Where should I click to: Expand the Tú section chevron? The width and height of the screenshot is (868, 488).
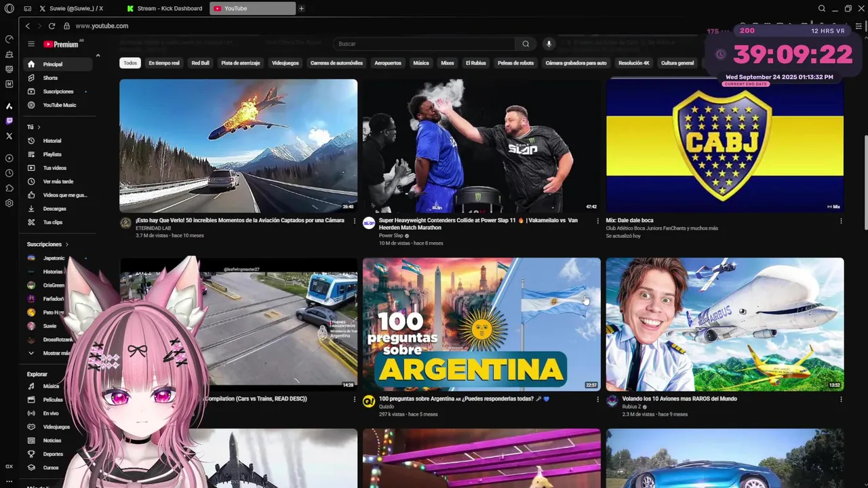click(39, 127)
